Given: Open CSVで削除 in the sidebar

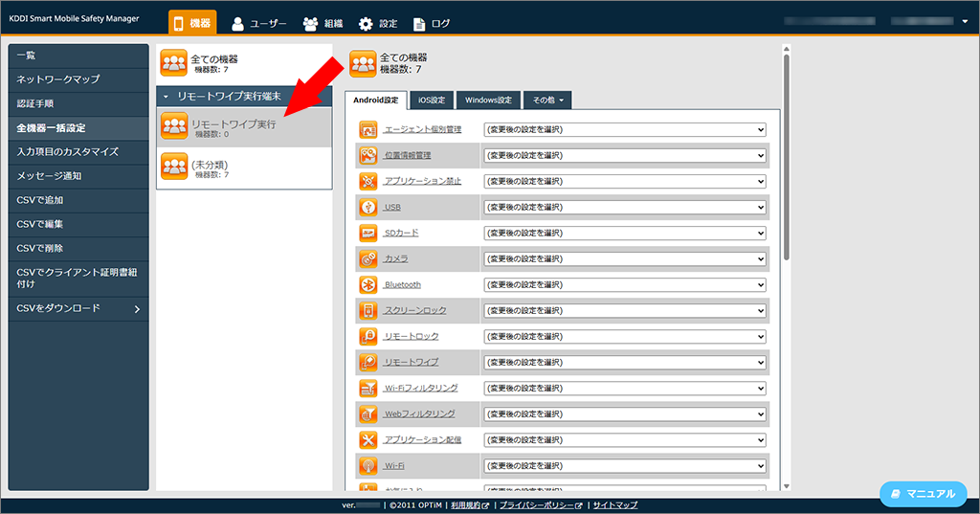Looking at the screenshot, I should coord(78,248).
